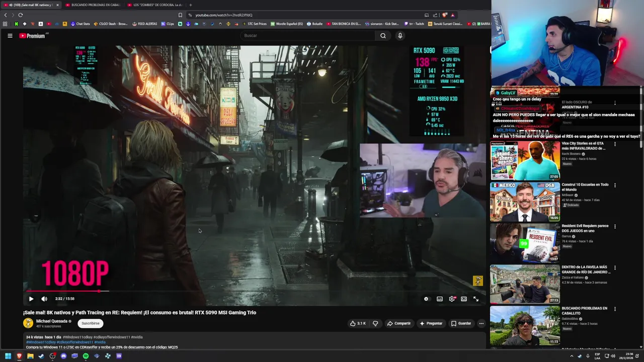This screenshot has height=362, width=644.
Task: Close the active YouTube browser tab
Action: click(57, 5)
